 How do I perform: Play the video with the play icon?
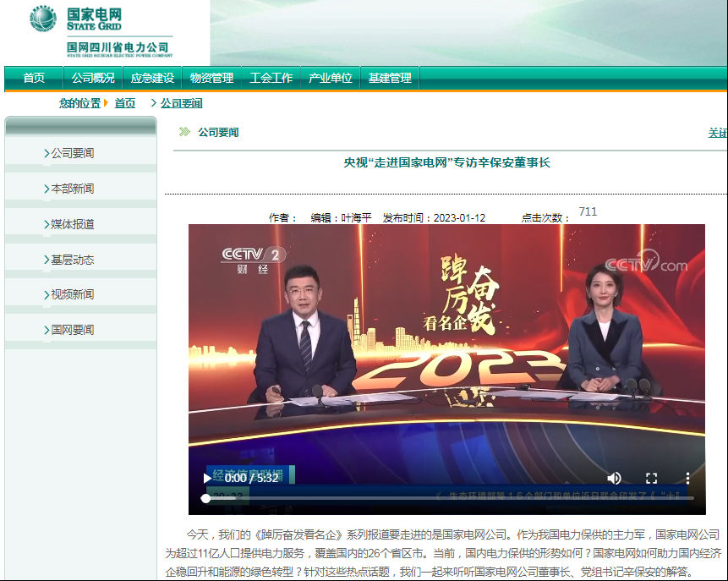coord(207,478)
